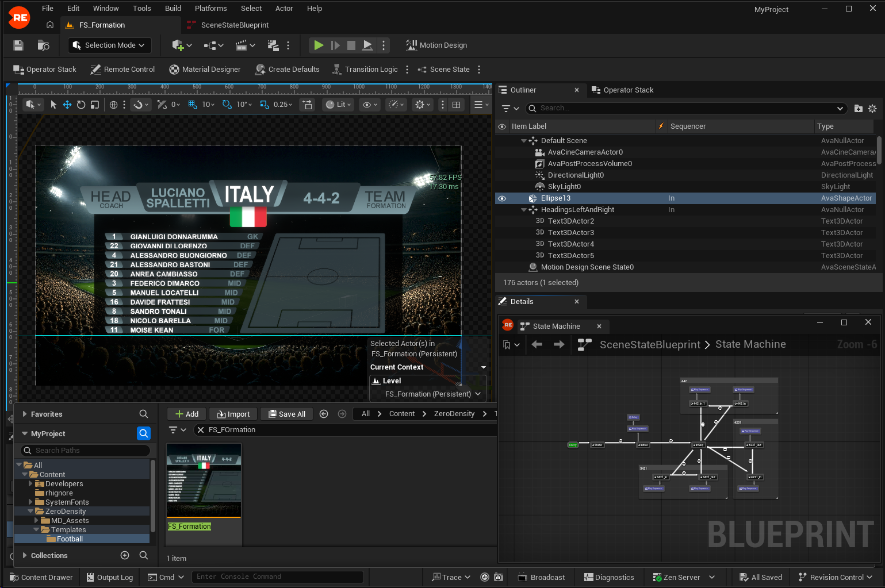Screen dimensions: 885x588
Task: Click the Import button in content browser
Action: point(233,414)
